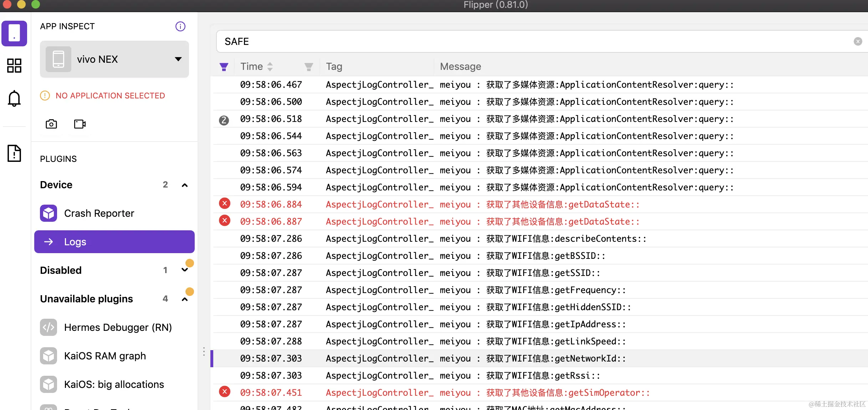Click the App Inspect info icon
This screenshot has height=410, width=868.
pyautogui.click(x=180, y=26)
